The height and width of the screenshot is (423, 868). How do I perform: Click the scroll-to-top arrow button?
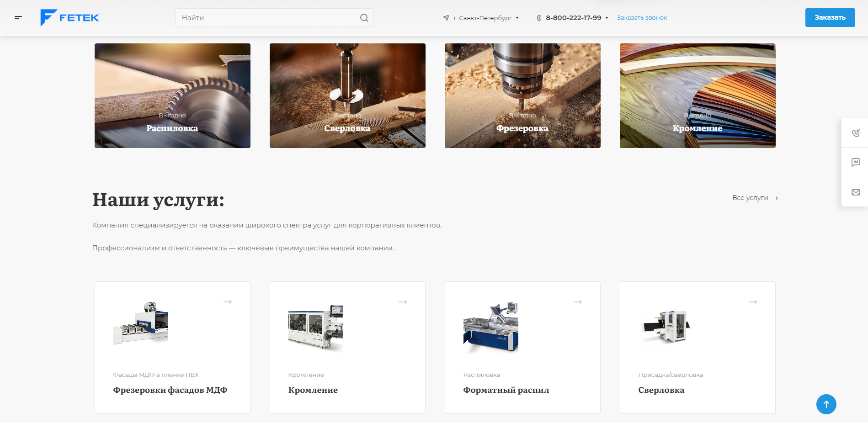pyautogui.click(x=826, y=404)
